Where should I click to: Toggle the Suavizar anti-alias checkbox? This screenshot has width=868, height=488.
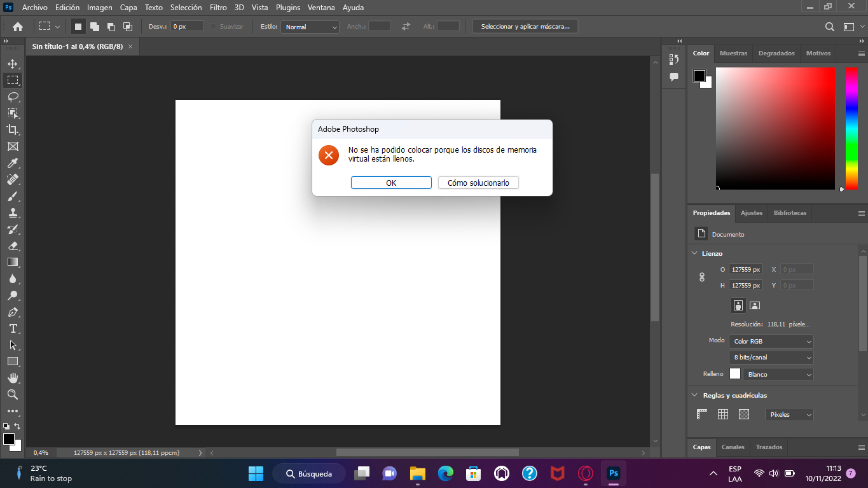point(214,27)
